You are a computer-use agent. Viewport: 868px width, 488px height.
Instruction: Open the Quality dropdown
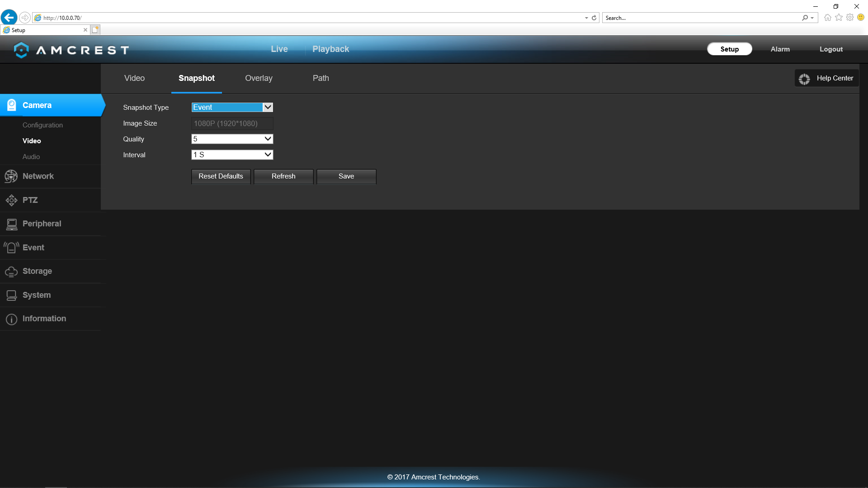[x=232, y=139]
